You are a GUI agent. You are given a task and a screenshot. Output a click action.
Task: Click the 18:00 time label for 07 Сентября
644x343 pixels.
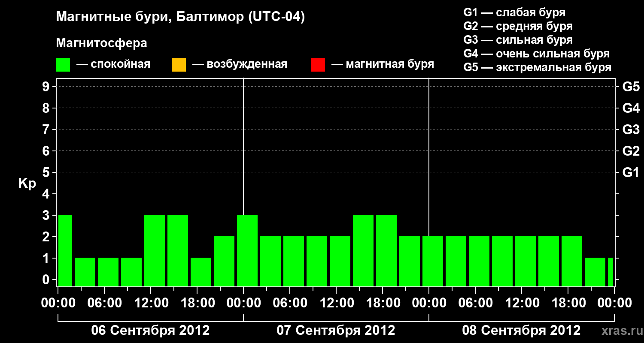tap(383, 303)
